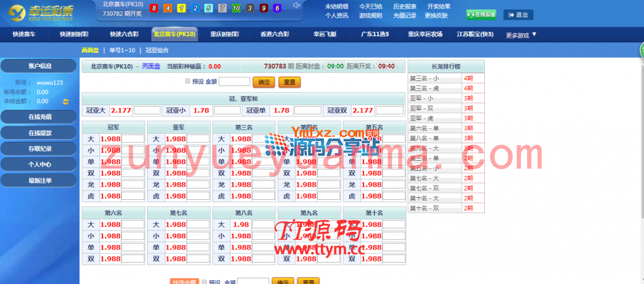
Task: Click dark number 3 result ball
Action: [250, 8]
